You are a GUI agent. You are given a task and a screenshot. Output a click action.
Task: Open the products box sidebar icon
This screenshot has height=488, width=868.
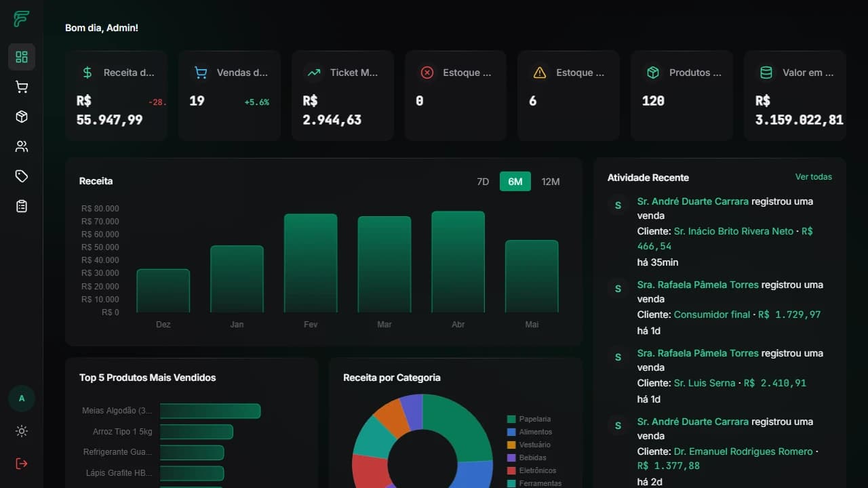pos(22,117)
